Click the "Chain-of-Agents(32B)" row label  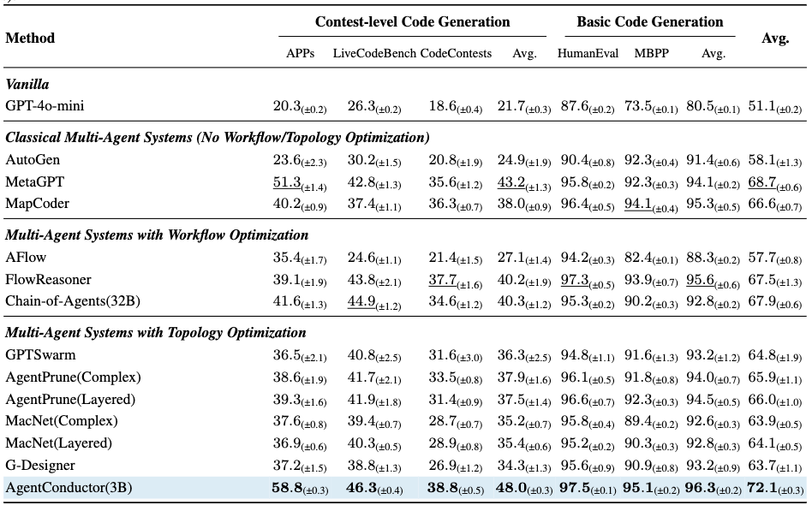(x=69, y=300)
